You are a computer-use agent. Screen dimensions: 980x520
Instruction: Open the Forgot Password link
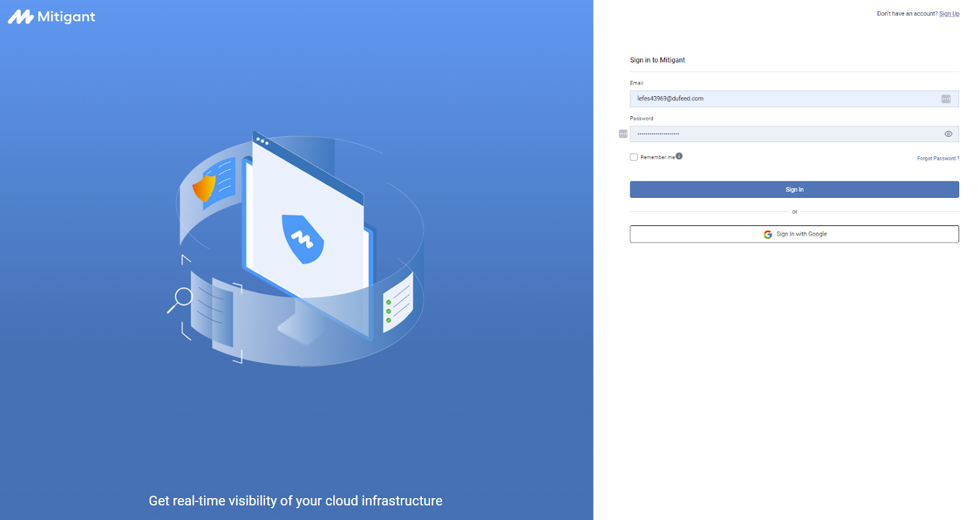click(938, 159)
